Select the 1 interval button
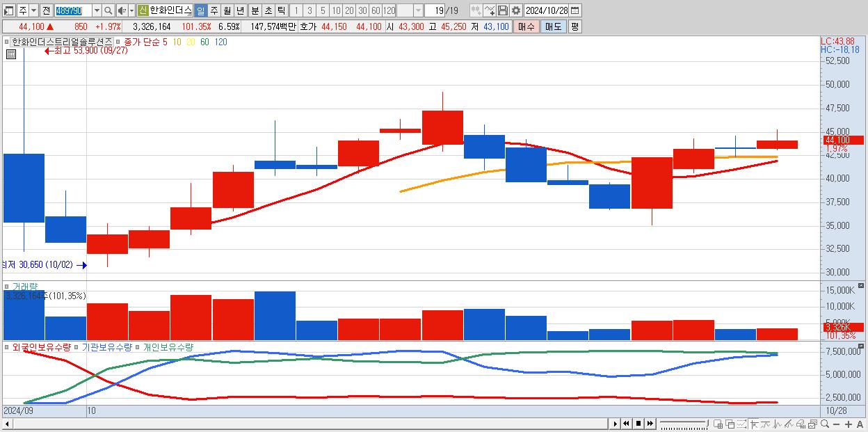The width and height of the screenshot is (868, 432). tap(296, 10)
